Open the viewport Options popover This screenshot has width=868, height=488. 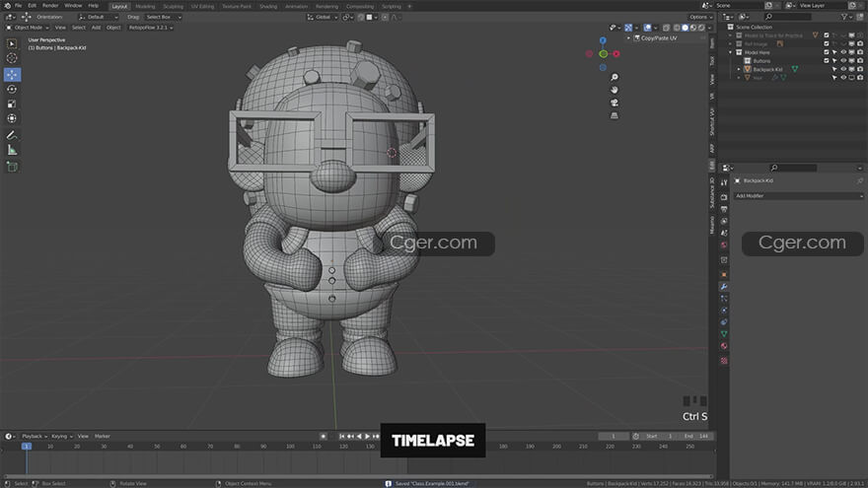pos(699,17)
